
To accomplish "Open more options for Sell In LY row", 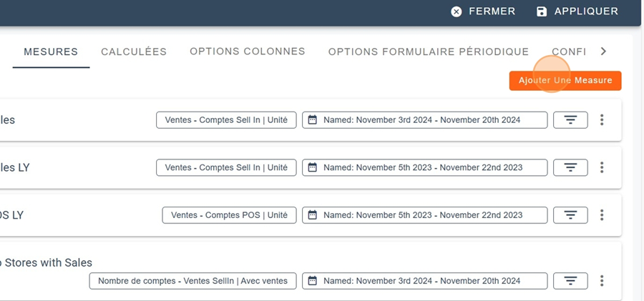I will click(x=602, y=168).
